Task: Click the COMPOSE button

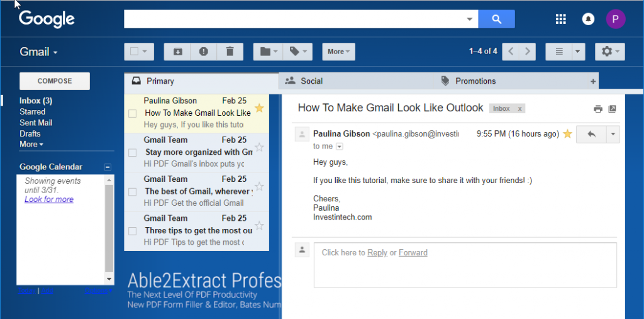Action: tap(55, 81)
